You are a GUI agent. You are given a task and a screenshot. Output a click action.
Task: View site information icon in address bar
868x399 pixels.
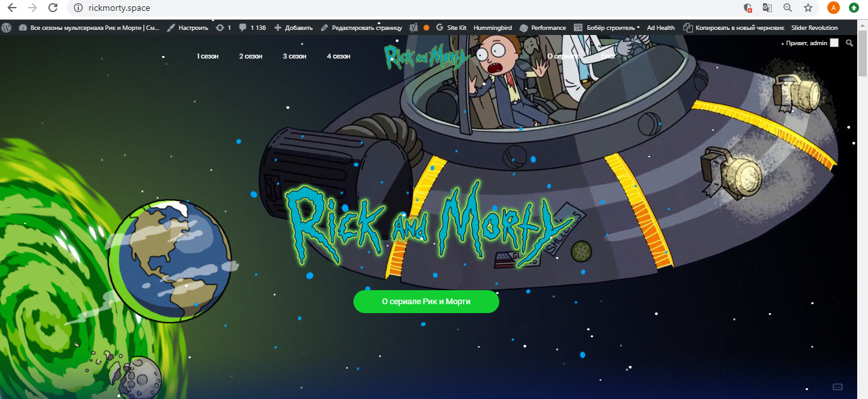click(x=78, y=8)
